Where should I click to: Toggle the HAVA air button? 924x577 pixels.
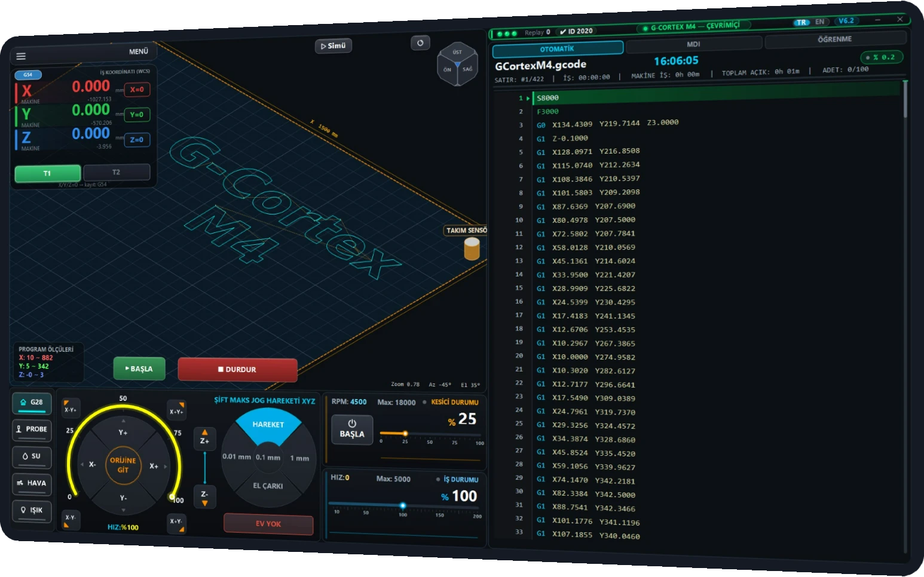point(32,484)
